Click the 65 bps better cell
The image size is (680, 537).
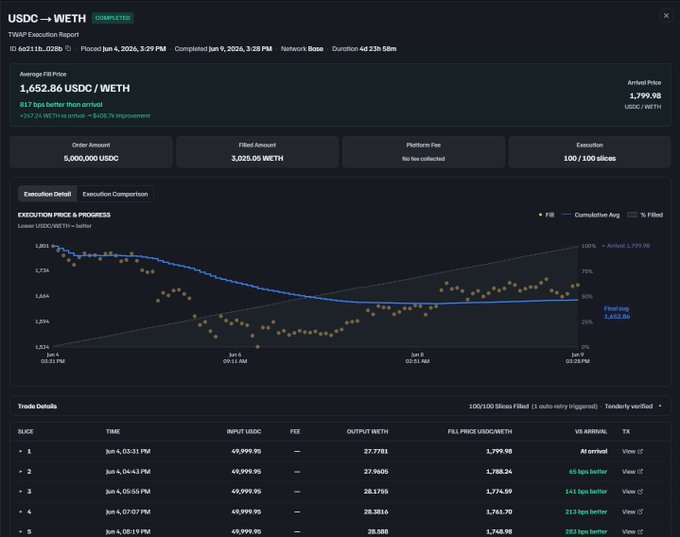click(x=588, y=472)
